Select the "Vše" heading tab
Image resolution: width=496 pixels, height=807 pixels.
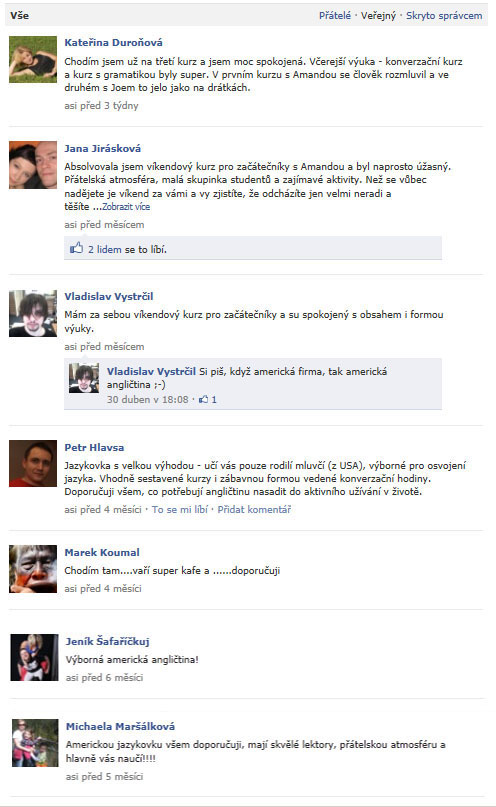coord(20,15)
